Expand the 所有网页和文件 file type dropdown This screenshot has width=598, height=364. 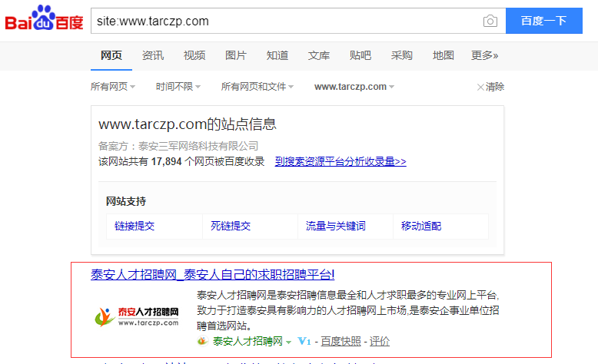click(x=257, y=87)
